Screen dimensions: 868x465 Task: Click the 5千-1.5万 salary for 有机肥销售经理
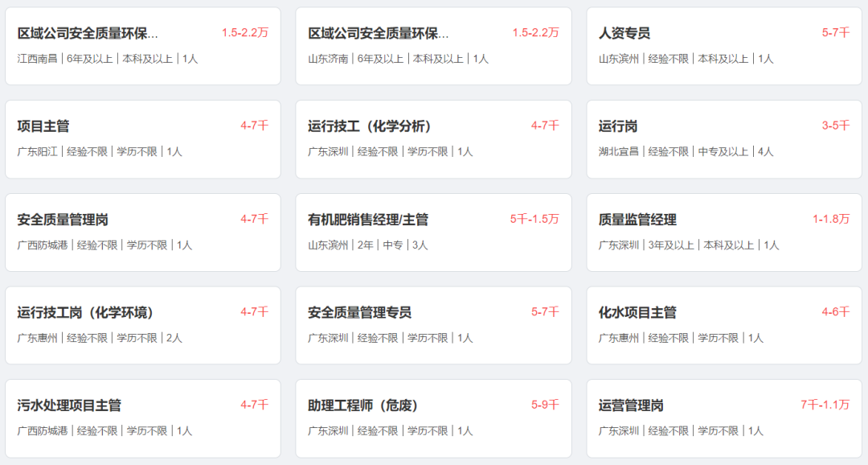click(534, 219)
